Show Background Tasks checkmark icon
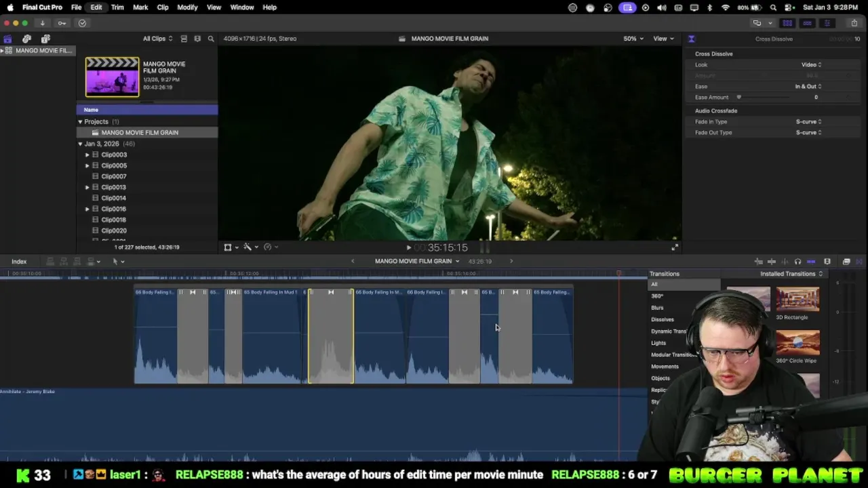This screenshot has width=868, height=488. [82, 23]
